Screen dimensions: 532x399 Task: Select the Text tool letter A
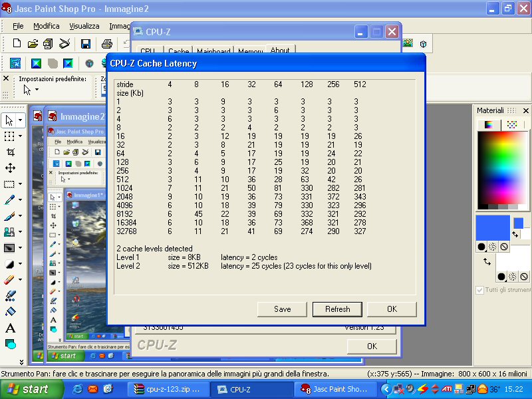pyautogui.click(x=10, y=328)
